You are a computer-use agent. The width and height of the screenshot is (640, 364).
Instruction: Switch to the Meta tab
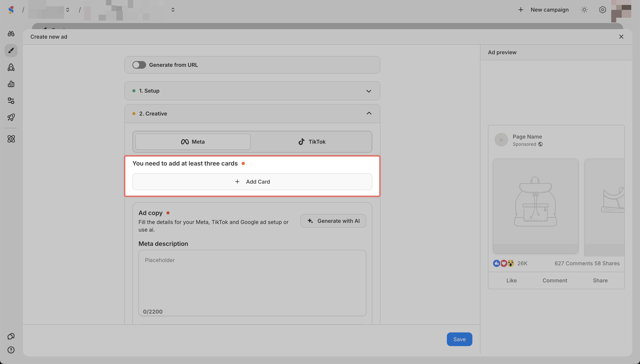pos(193,142)
